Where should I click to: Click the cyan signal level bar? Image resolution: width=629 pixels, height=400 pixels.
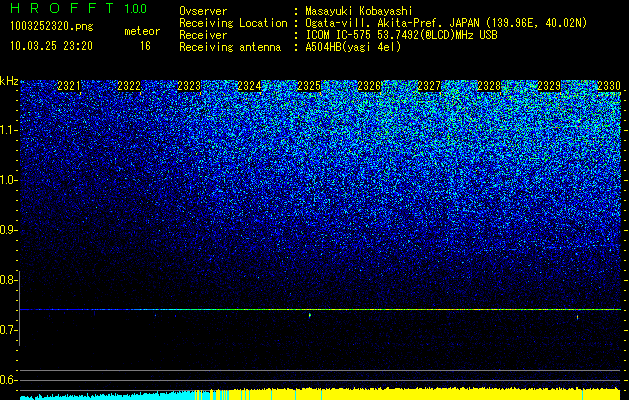pyautogui.click(x=108, y=396)
